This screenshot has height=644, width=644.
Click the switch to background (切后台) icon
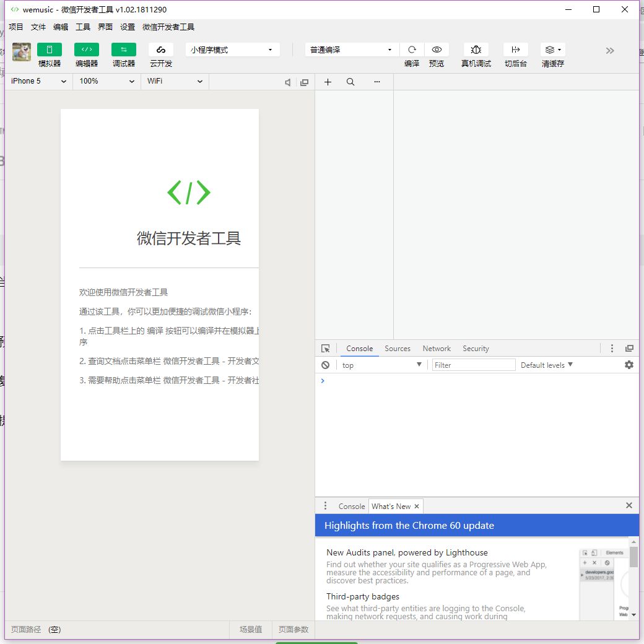(x=515, y=50)
